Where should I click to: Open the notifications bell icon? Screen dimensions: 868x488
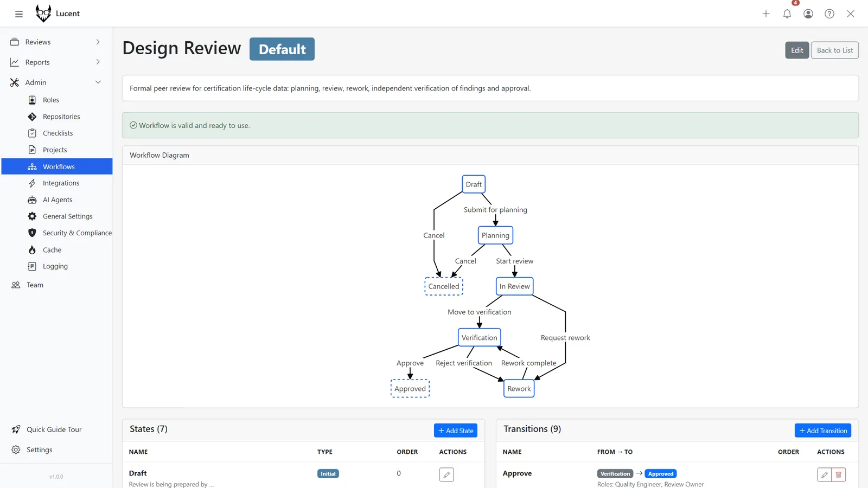coord(787,14)
